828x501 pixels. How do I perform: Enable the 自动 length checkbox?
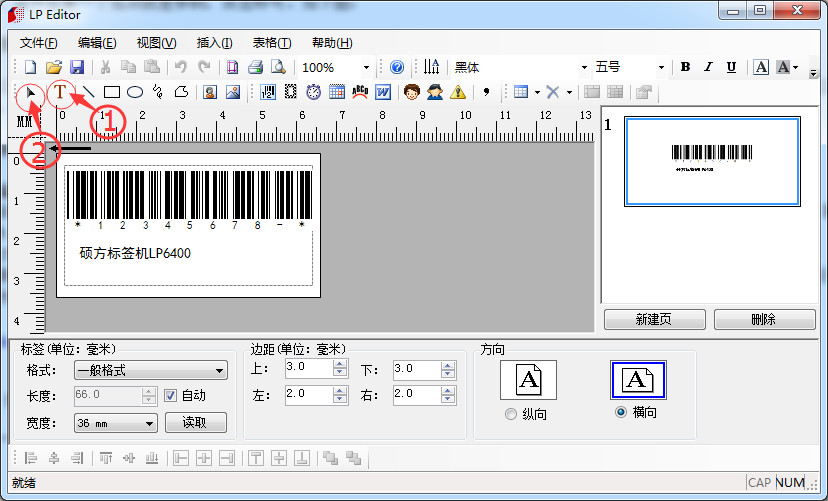(x=170, y=395)
